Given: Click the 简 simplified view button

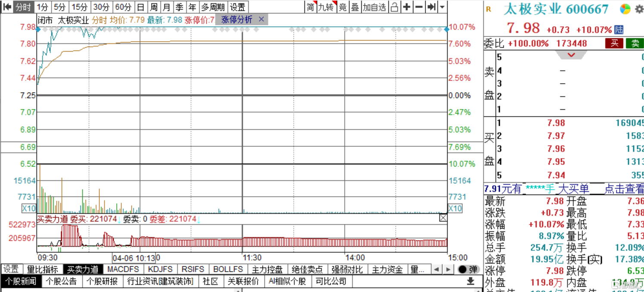Looking at the screenshot, I should [310, 7].
